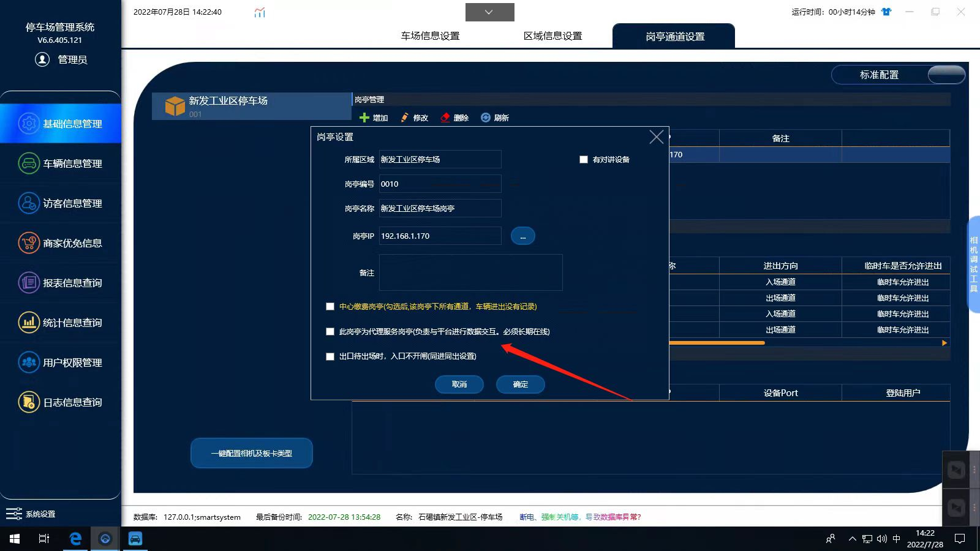Click the shirt skin icon in title bar

pos(886,12)
